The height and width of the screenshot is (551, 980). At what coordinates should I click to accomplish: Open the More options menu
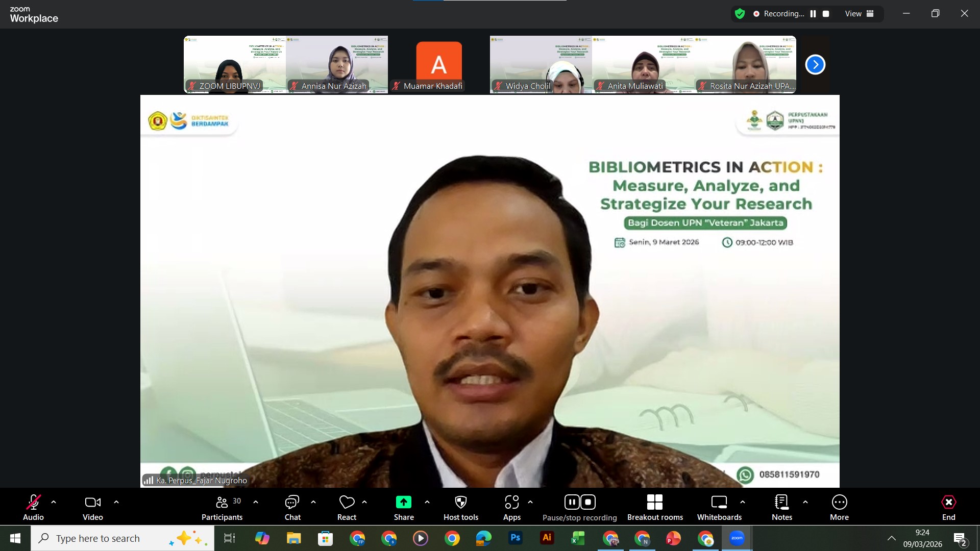pos(839,503)
